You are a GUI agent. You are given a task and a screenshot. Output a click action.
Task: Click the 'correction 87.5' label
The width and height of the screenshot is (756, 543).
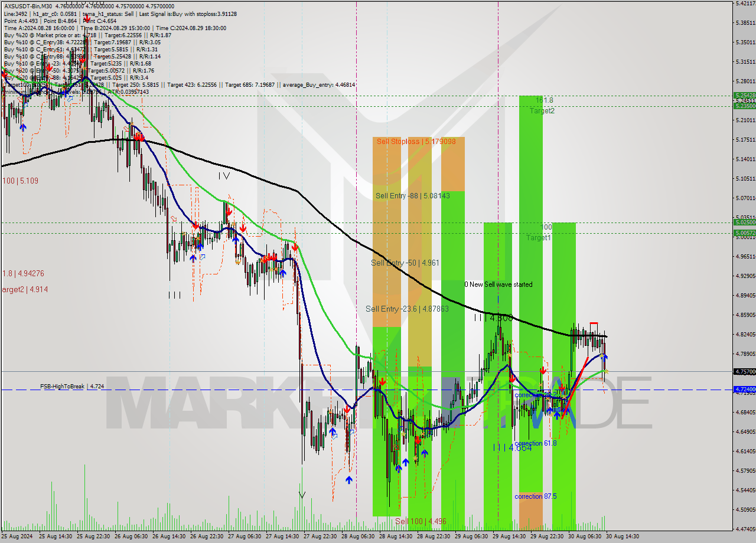(x=535, y=496)
